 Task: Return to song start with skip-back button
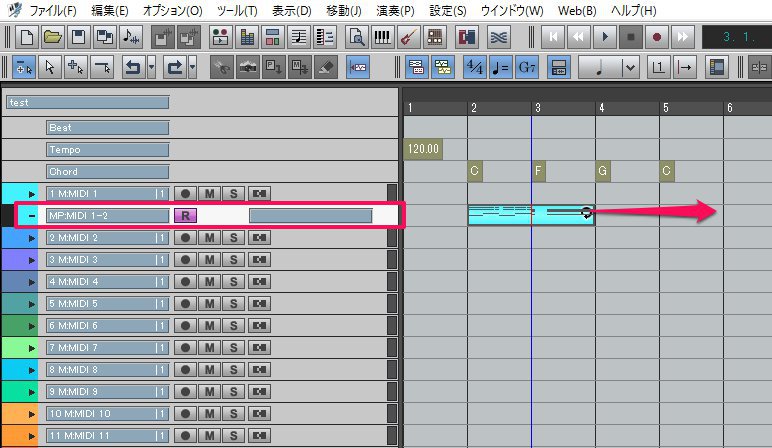pos(553,37)
